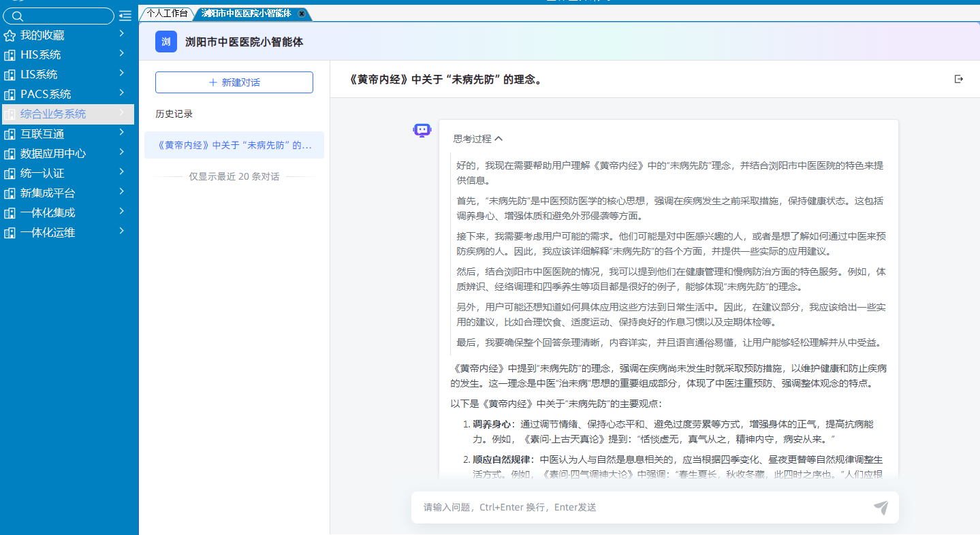Click the sidebar search box
Image resolution: width=980 pixels, height=535 pixels.
[59, 16]
